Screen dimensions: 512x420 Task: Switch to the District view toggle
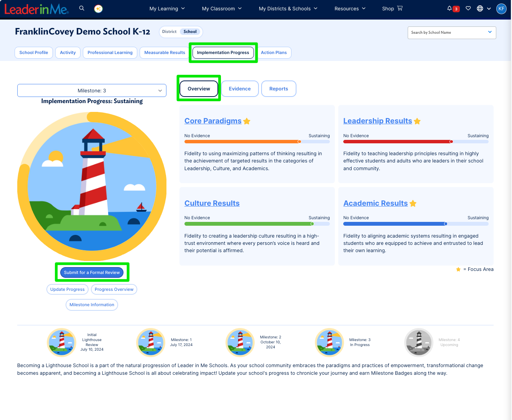click(169, 32)
